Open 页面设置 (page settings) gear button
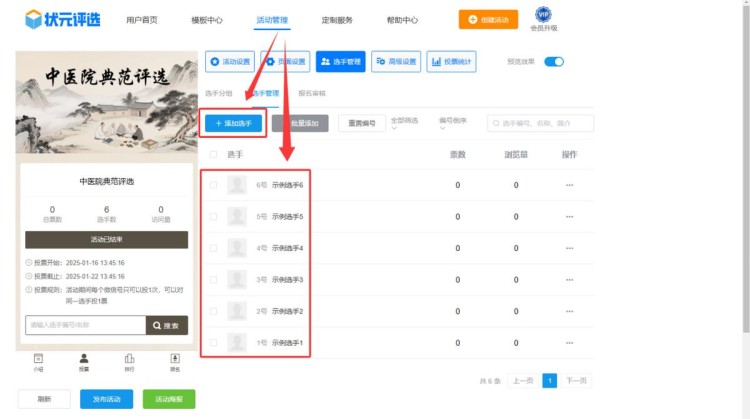This screenshot has height=419, width=750. click(285, 62)
